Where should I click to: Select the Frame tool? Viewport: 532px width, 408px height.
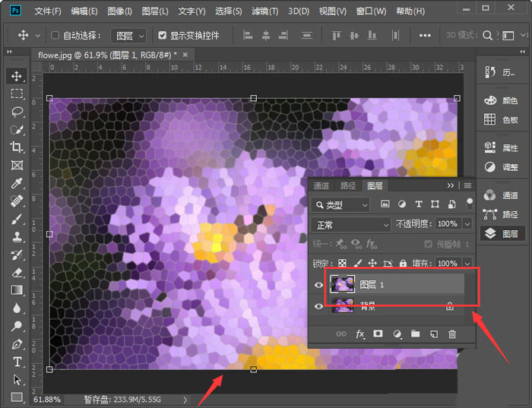pos(16,166)
